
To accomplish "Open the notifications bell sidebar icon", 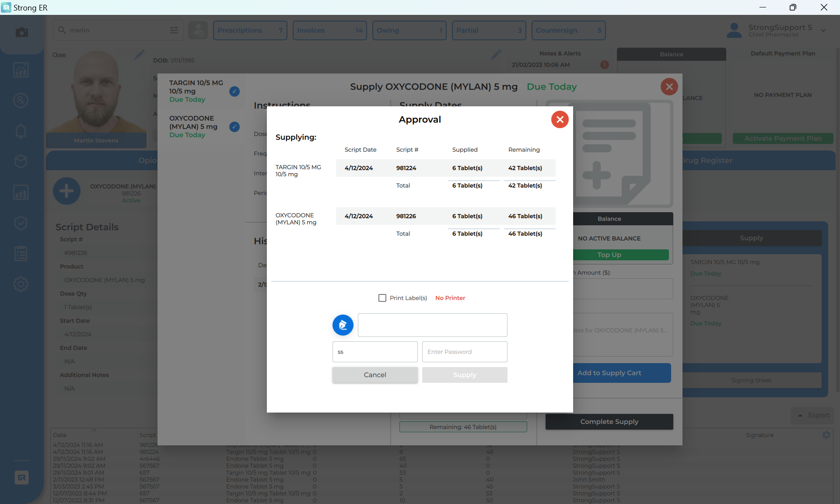I will 21,131.
